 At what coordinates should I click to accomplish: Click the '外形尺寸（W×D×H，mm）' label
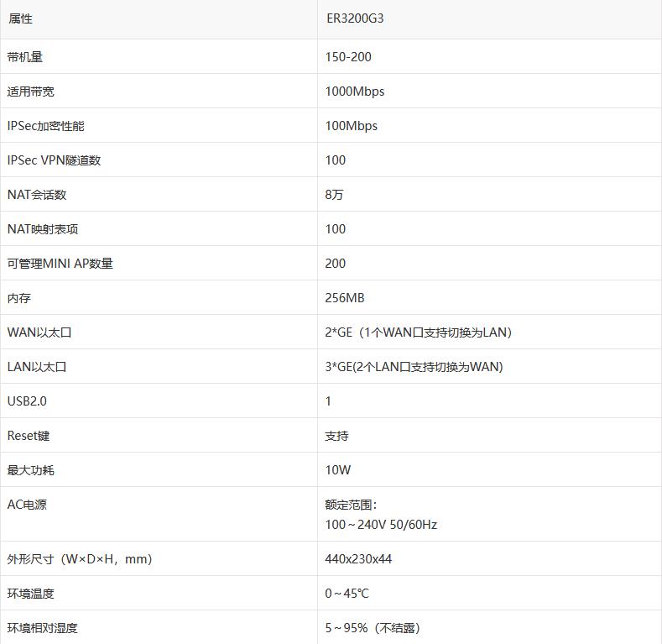tap(80, 559)
